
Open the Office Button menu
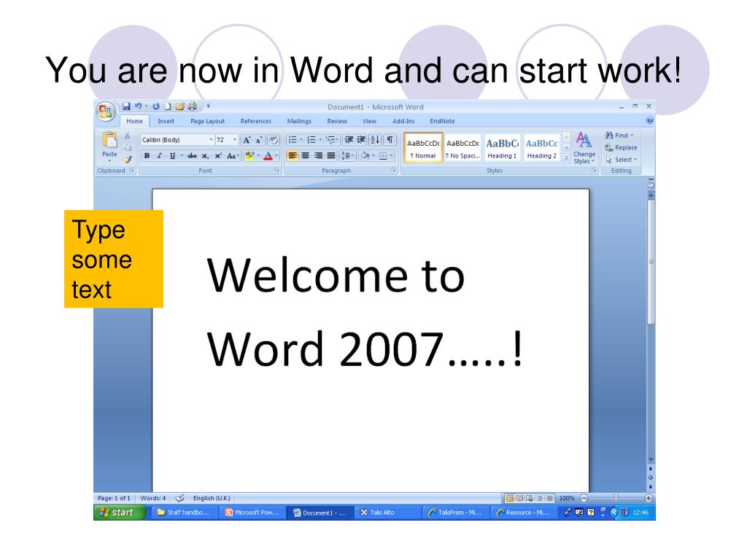click(105, 112)
